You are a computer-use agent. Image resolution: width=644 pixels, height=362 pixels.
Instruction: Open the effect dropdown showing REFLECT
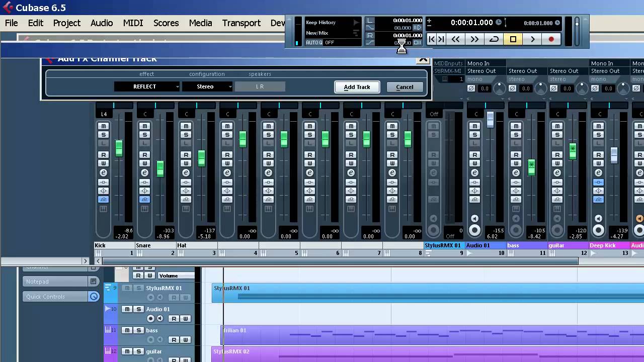click(x=146, y=86)
